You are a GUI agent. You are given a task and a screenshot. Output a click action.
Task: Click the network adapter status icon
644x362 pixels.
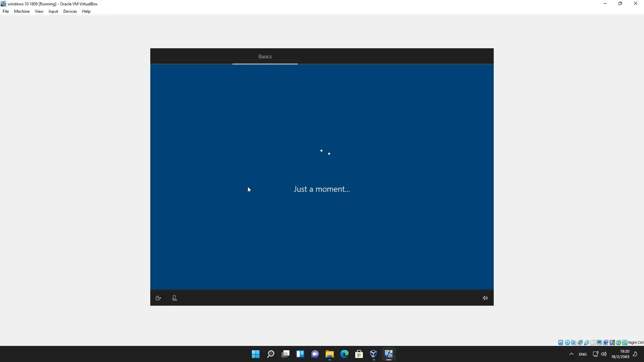[580, 343]
